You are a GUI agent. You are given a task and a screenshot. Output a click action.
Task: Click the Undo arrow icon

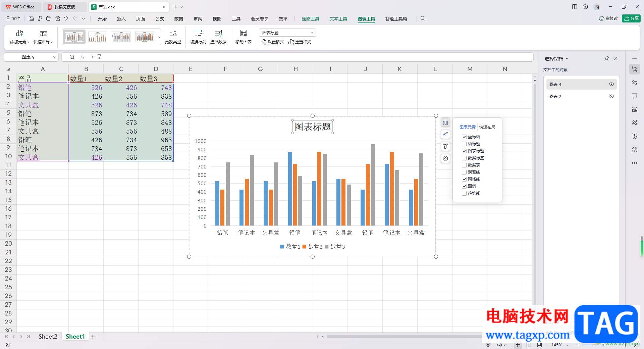66,19
